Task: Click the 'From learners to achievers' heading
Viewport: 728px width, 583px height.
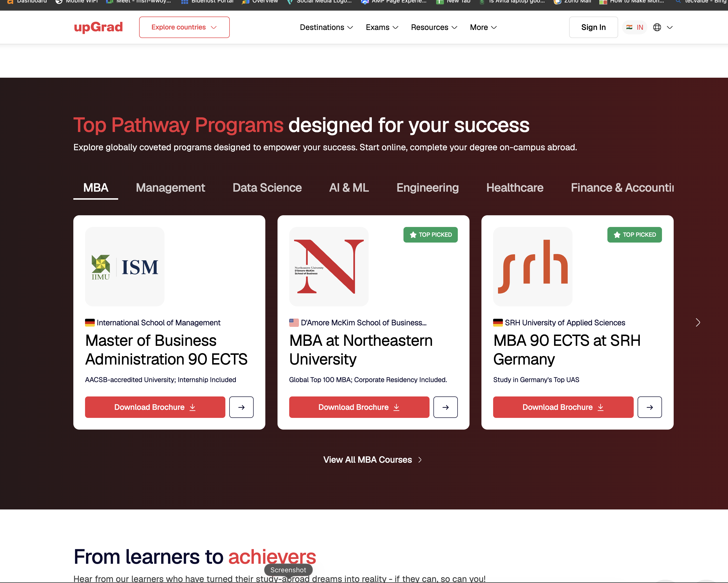Action: pyautogui.click(x=195, y=557)
